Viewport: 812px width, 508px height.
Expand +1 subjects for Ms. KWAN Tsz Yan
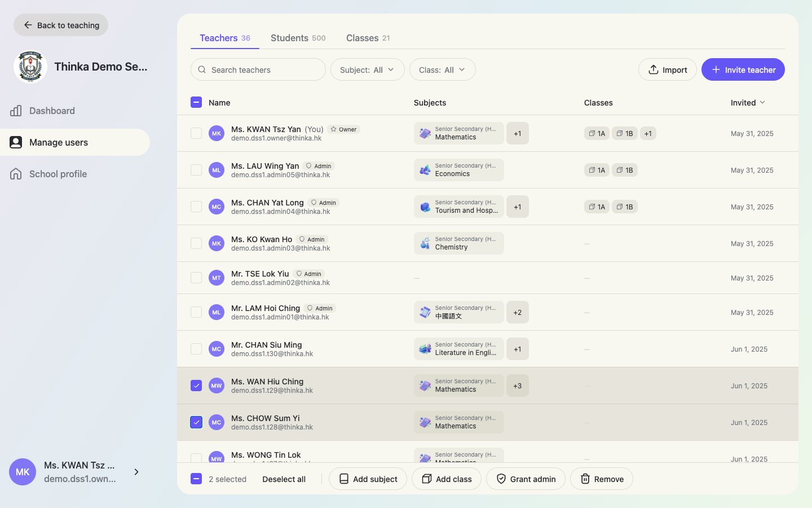(518, 134)
